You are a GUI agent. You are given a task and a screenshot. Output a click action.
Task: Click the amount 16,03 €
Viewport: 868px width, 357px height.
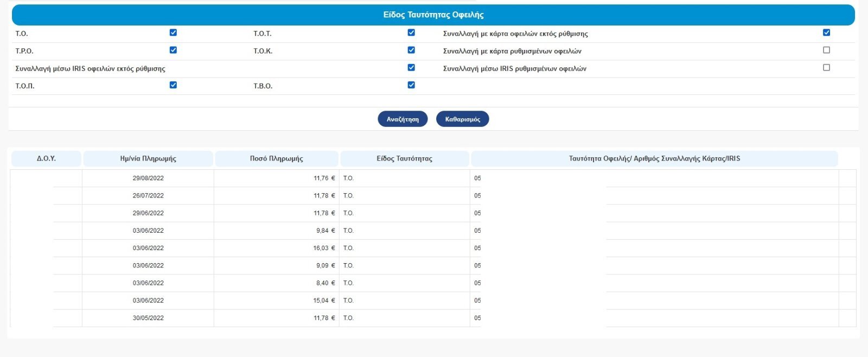pos(324,248)
